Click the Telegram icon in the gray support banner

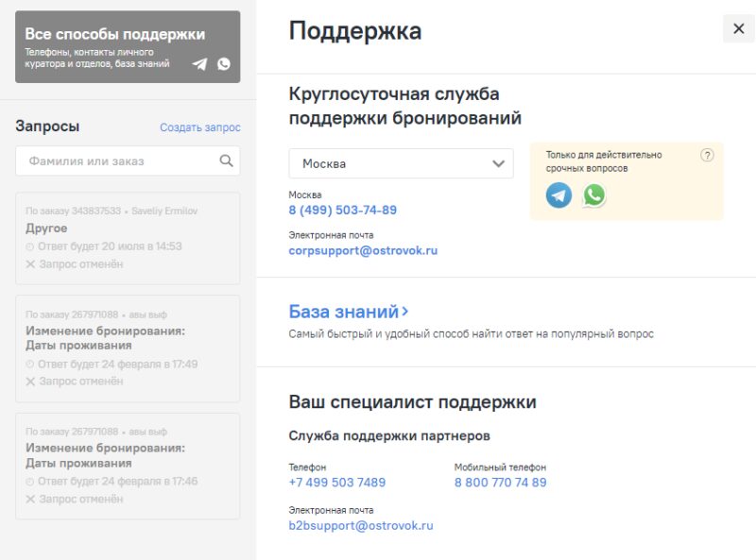click(x=199, y=64)
